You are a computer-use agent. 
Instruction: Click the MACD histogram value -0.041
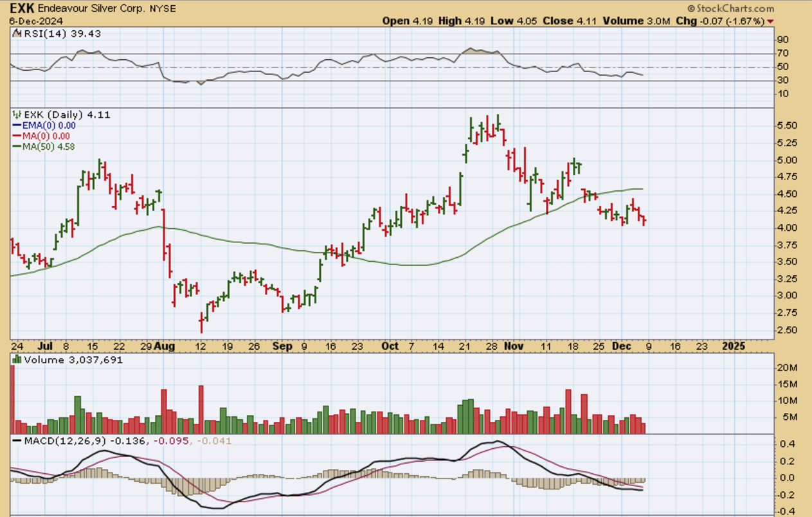tap(214, 441)
